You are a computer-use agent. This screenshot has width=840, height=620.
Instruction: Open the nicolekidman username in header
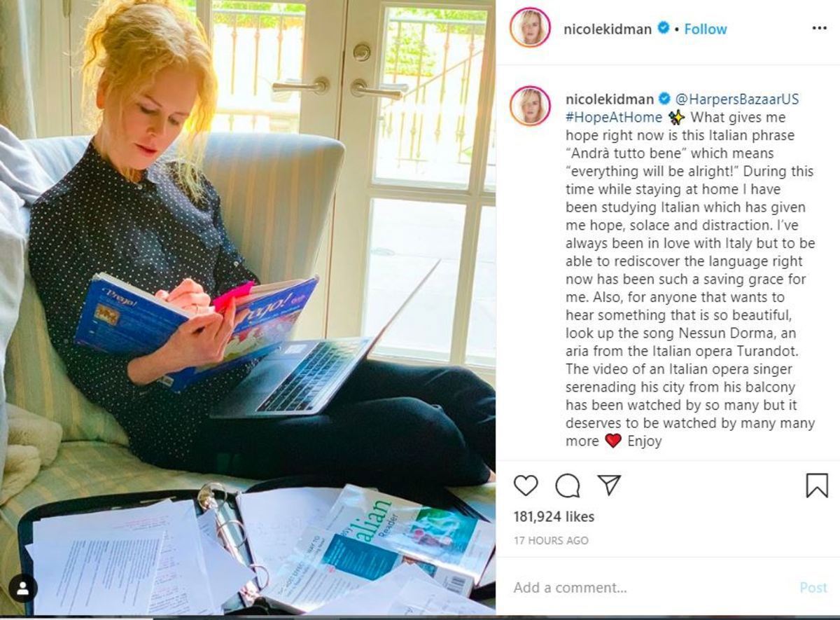[608, 29]
